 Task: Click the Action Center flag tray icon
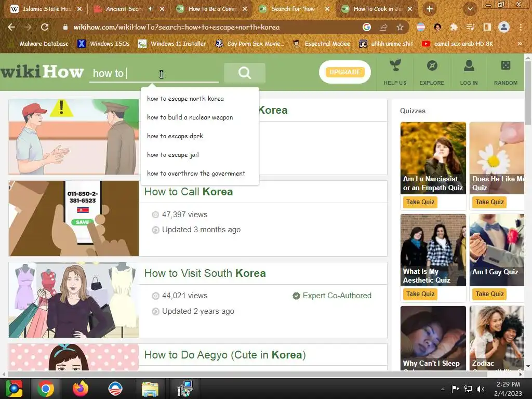point(455,389)
